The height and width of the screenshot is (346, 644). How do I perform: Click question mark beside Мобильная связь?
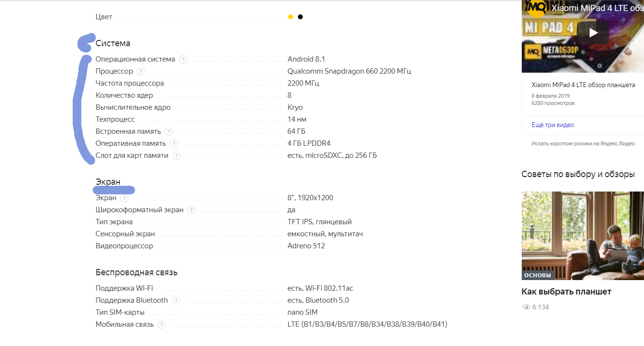(x=161, y=324)
